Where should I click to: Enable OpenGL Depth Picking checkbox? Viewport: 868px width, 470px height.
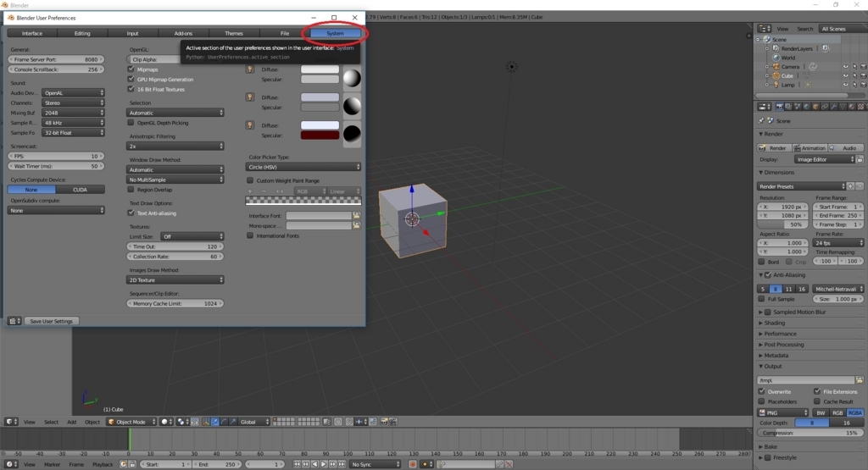(131, 123)
